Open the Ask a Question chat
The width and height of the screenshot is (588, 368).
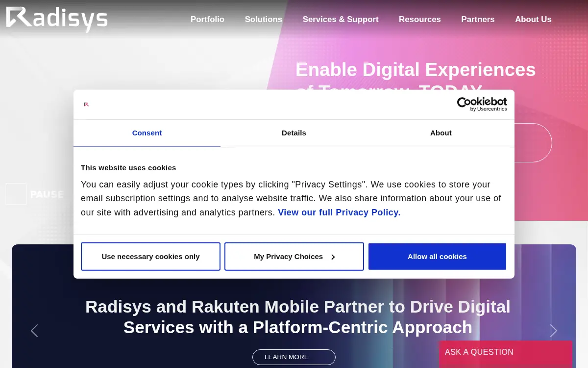[x=506, y=353]
